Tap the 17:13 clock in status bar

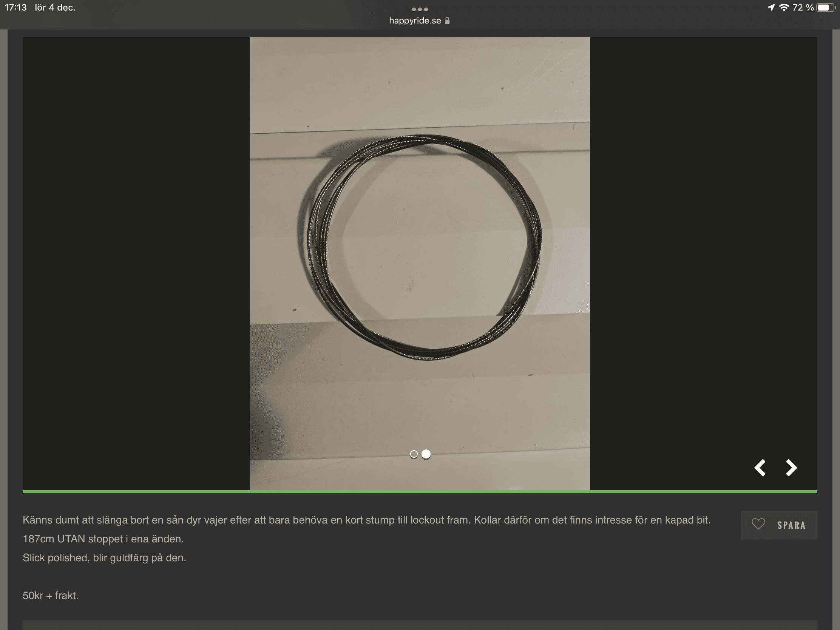(x=15, y=8)
